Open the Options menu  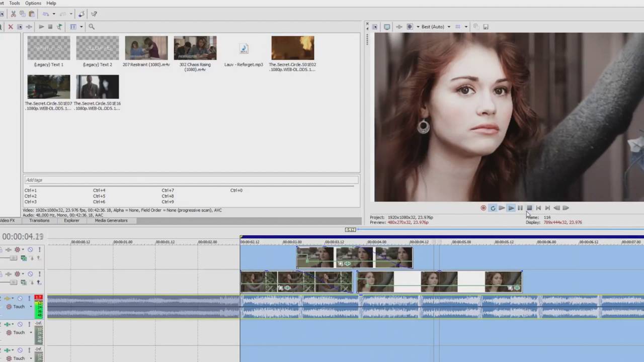pyautogui.click(x=33, y=3)
